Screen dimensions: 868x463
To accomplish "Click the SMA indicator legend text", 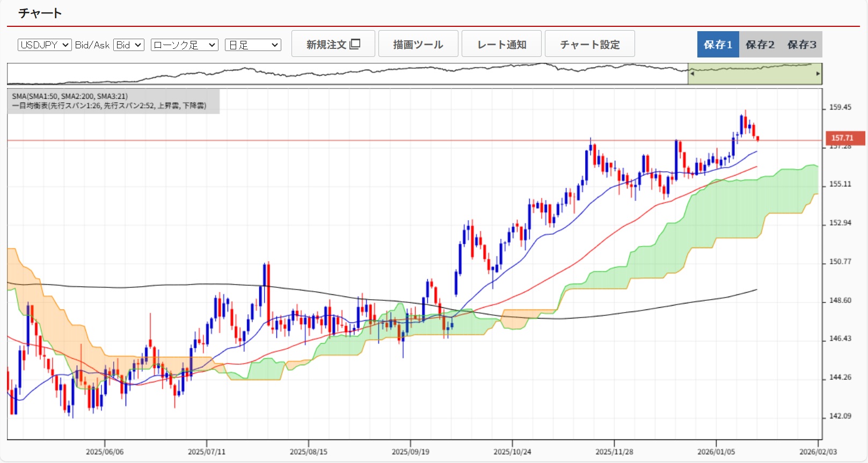I will (70, 96).
